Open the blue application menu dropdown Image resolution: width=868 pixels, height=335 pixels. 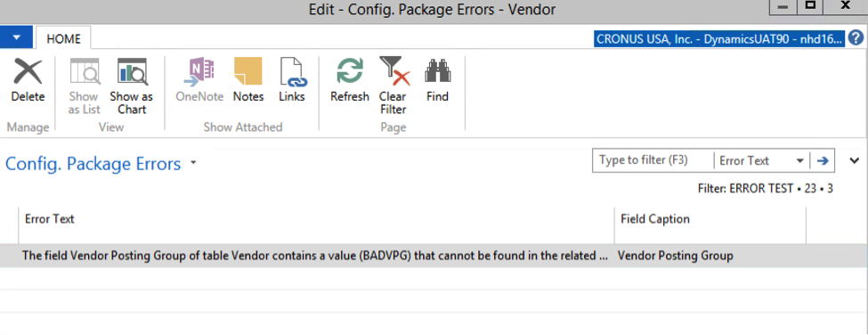click(16, 37)
